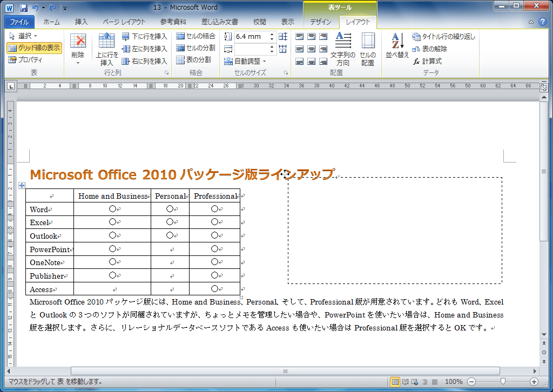Image resolution: width=553 pixels, height=392 pixels.
Task: Minimize the ribbon with caret icon
Action: (531, 22)
